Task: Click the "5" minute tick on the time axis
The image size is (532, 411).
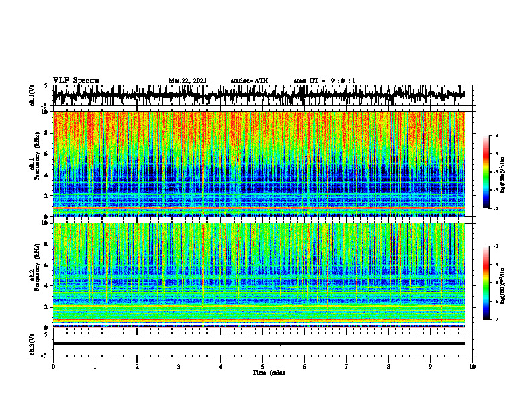Action: pos(263,367)
